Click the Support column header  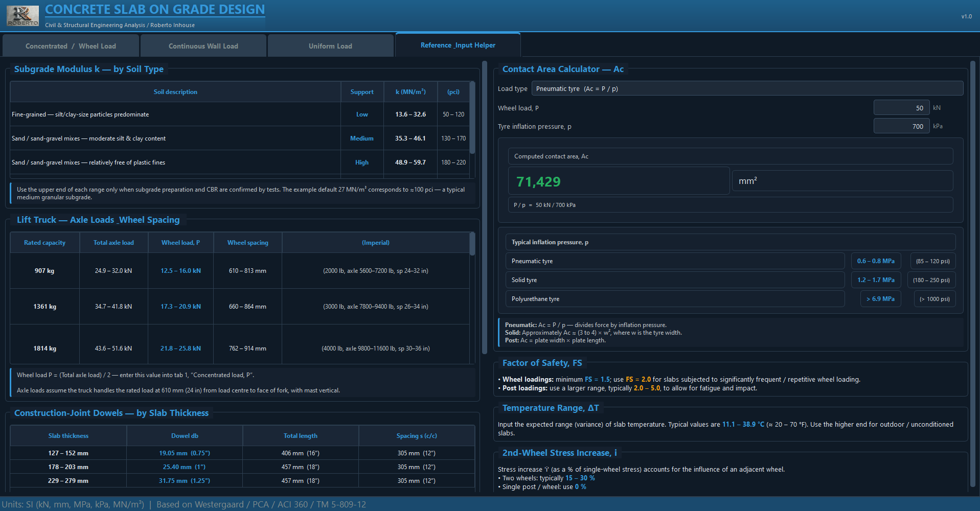pyautogui.click(x=362, y=92)
